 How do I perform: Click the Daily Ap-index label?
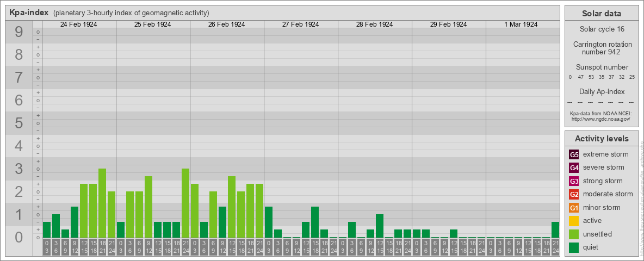pyautogui.click(x=602, y=91)
